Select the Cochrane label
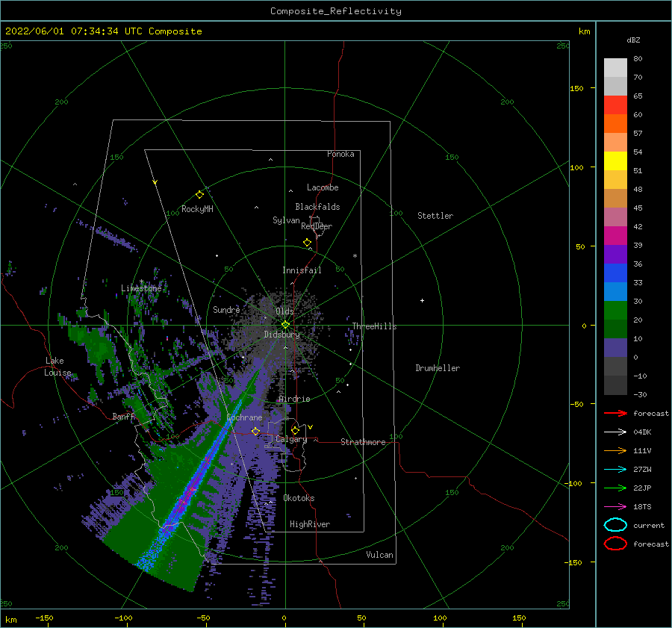Image resolution: width=672 pixels, height=628 pixels. click(244, 417)
